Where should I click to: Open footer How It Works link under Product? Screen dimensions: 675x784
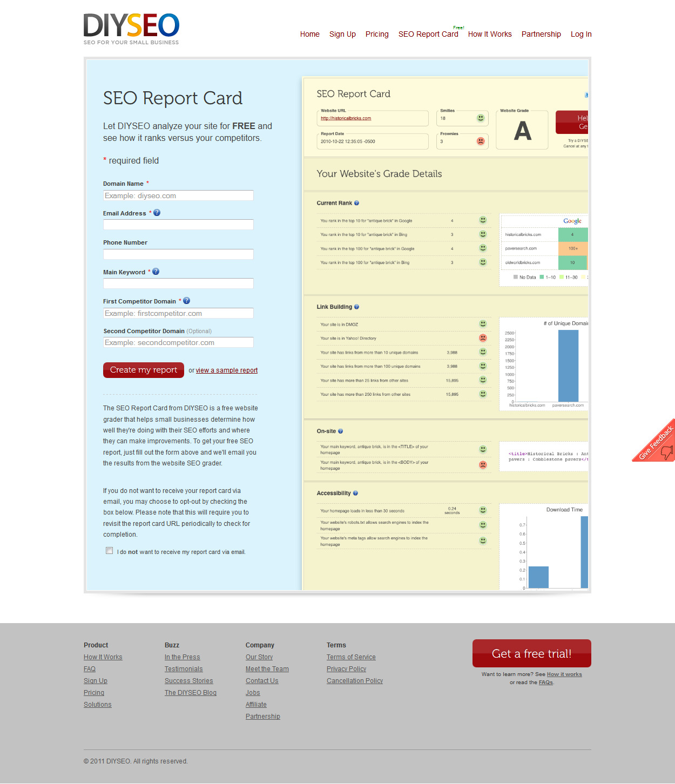click(x=103, y=657)
